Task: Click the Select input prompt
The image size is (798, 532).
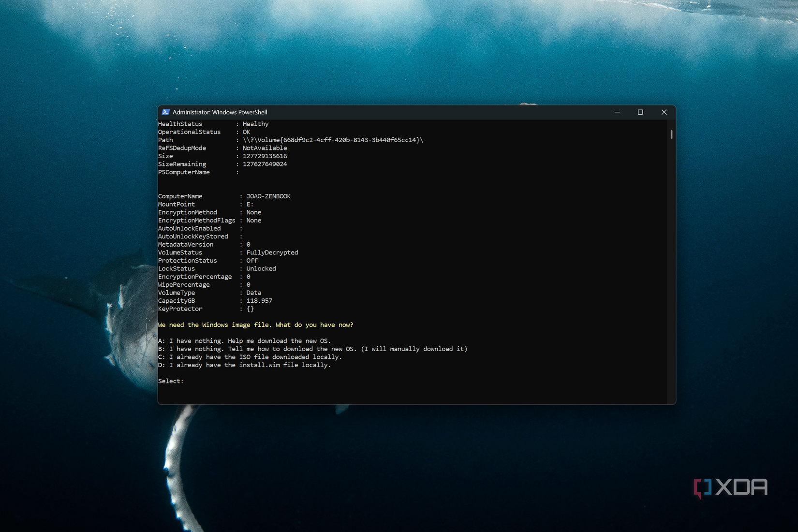Action: point(170,381)
